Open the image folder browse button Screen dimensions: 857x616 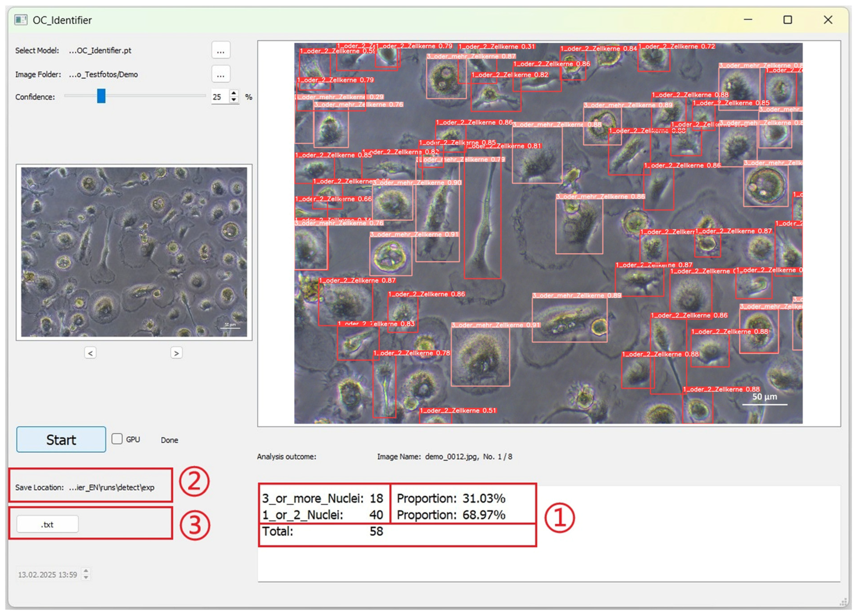(221, 74)
